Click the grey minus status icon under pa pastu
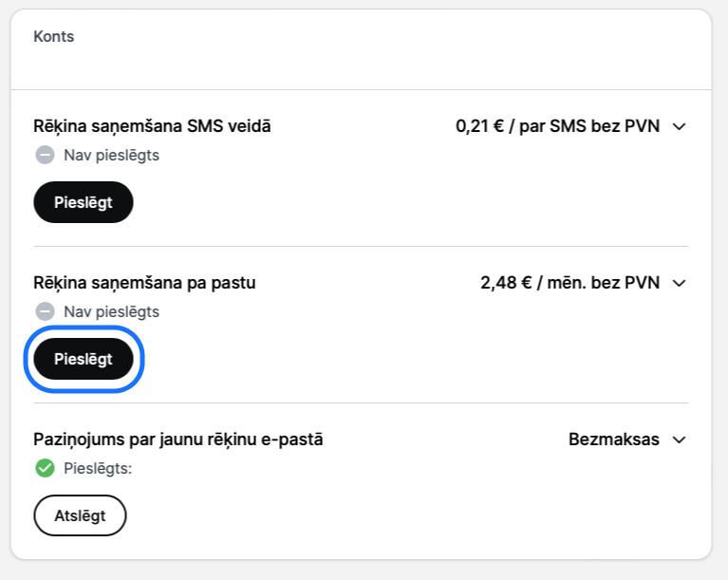 [x=45, y=311]
